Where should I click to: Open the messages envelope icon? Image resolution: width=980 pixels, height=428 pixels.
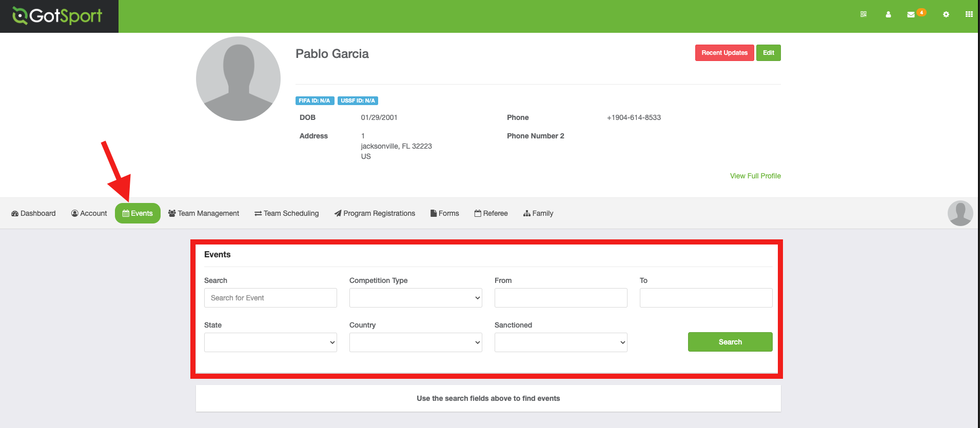[911, 15]
